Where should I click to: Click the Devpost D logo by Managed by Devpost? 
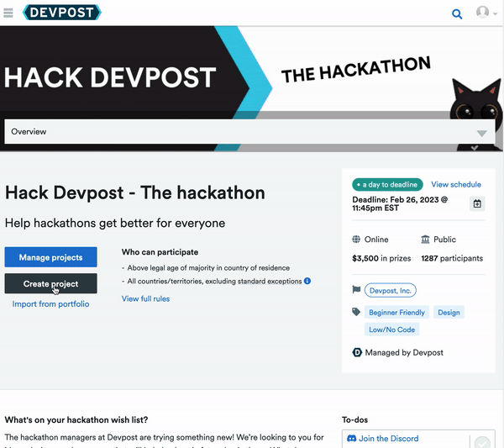click(357, 352)
